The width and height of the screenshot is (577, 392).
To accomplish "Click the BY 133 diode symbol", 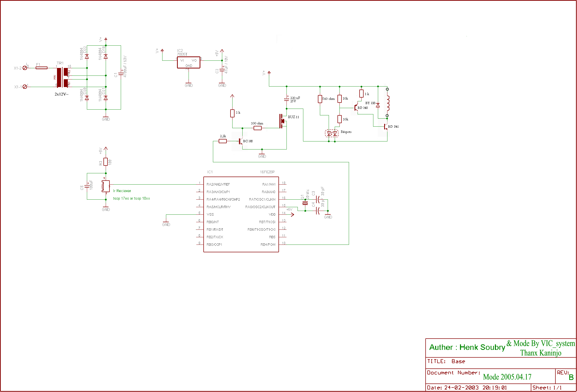I will tap(378, 106).
